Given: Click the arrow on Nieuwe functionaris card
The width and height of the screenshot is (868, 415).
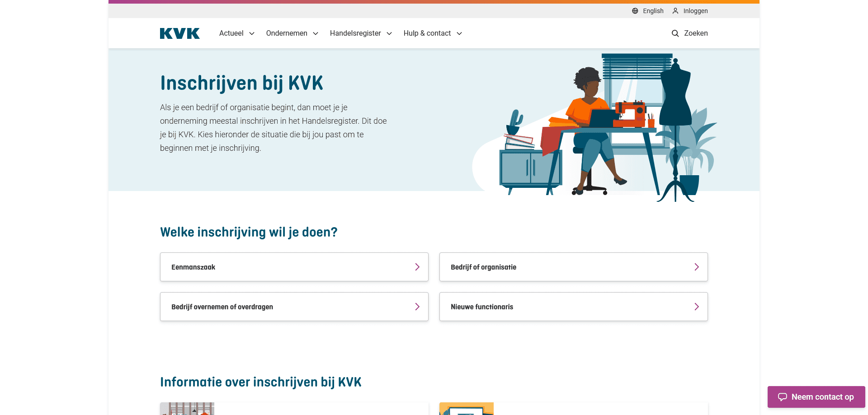Looking at the screenshot, I should [x=697, y=307].
